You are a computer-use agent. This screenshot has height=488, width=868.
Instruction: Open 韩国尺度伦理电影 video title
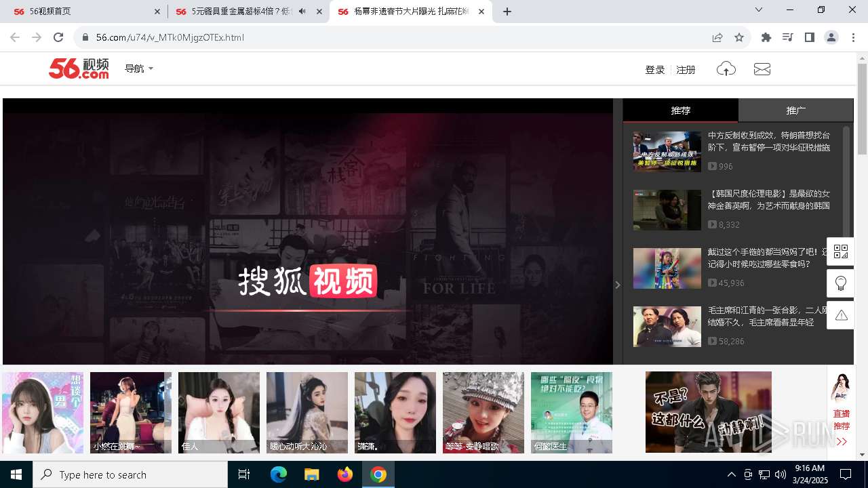(769, 199)
